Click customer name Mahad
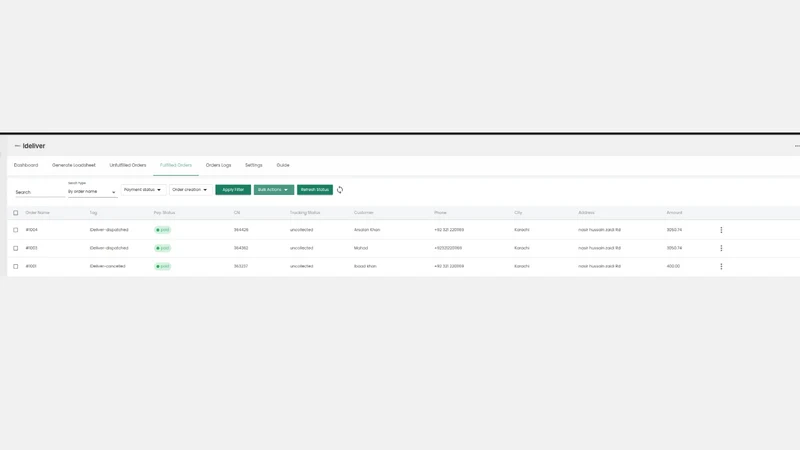800x450 pixels. point(361,248)
